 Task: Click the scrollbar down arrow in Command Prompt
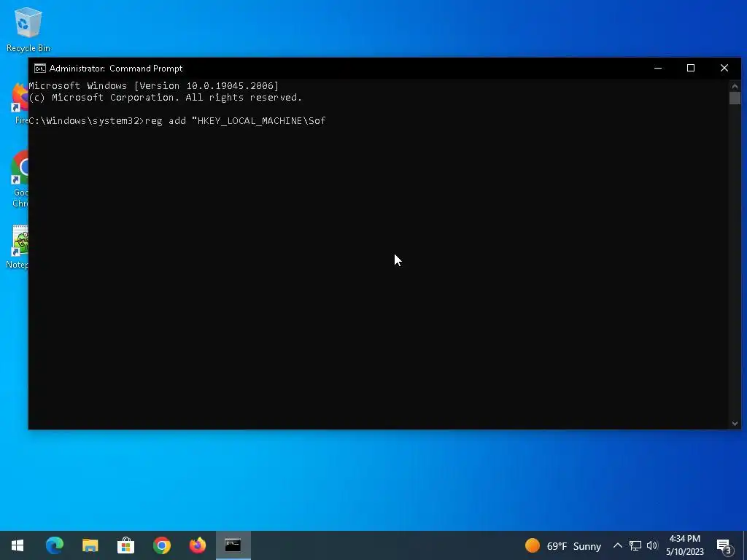point(735,424)
